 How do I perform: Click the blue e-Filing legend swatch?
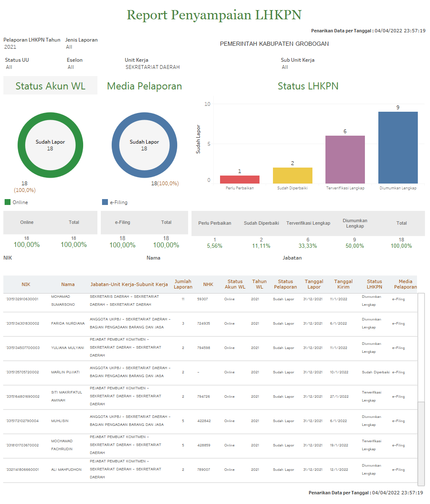(105, 202)
